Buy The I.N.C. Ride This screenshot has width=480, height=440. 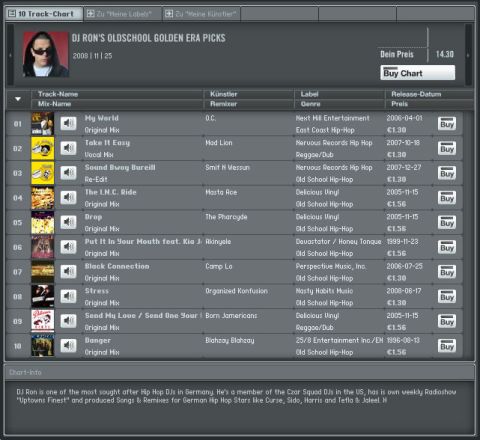[x=447, y=198]
